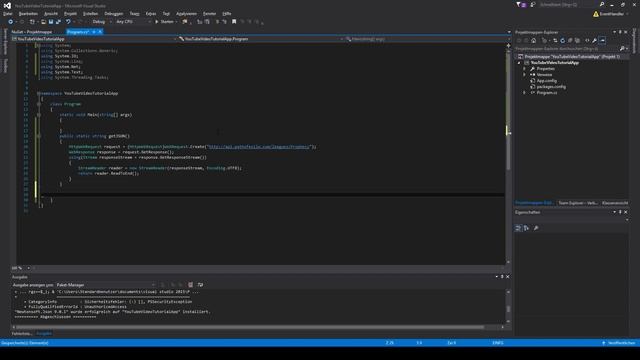
Task: Click the Clear All output icon
Action: 190,285
